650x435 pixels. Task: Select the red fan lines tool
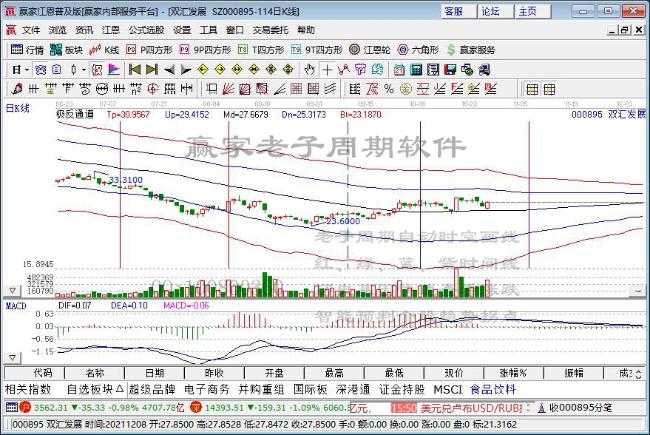click(x=228, y=89)
